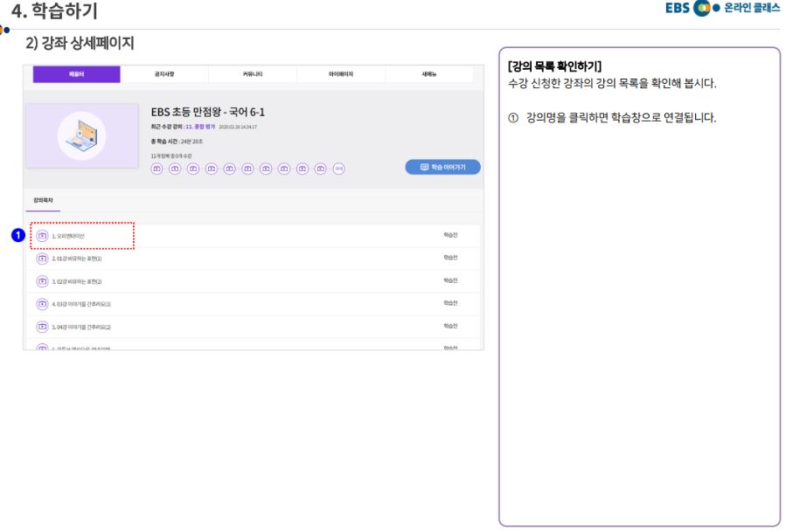Click the last small progress icon in the row

tap(339, 169)
